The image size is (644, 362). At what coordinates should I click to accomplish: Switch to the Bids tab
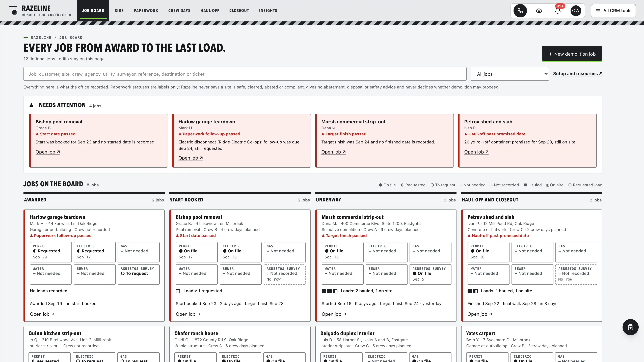tap(119, 11)
